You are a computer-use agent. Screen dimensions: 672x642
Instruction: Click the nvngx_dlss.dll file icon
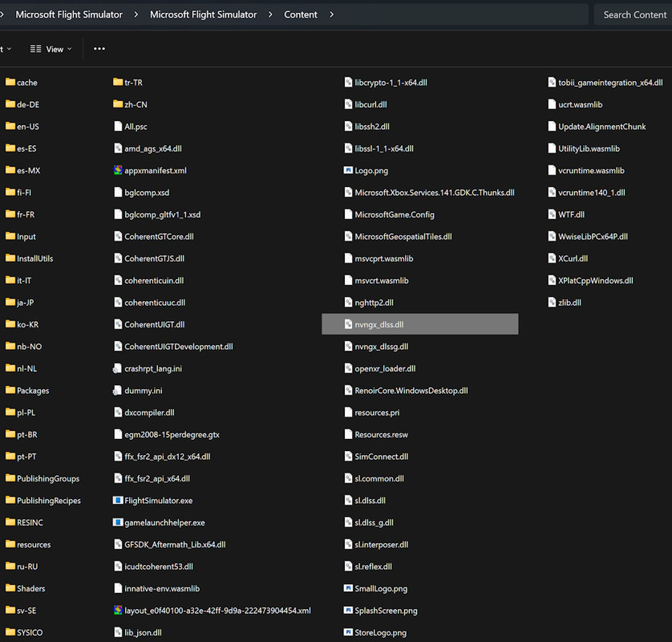348,324
